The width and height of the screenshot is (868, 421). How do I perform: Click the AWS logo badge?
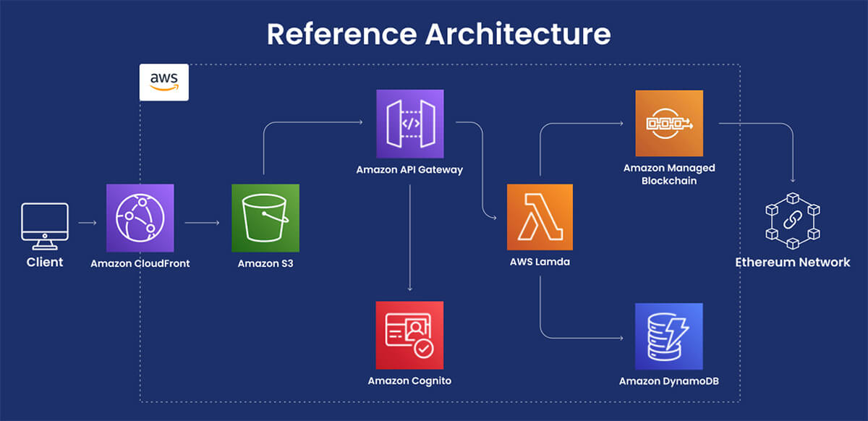click(164, 82)
